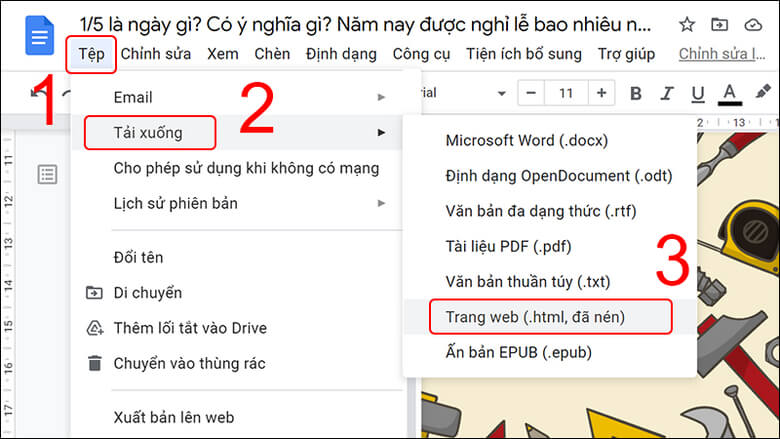Toggle italic formatting
This screenshot has width=780, height=439.
coord(666,93)
